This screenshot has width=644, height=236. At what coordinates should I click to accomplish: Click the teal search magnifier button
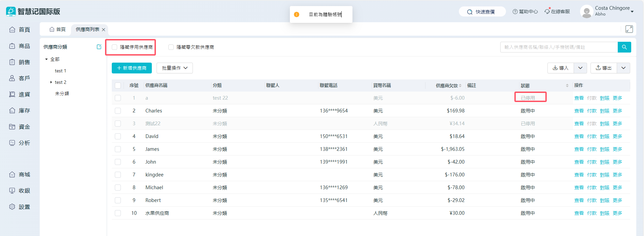[x=624, y=47]
